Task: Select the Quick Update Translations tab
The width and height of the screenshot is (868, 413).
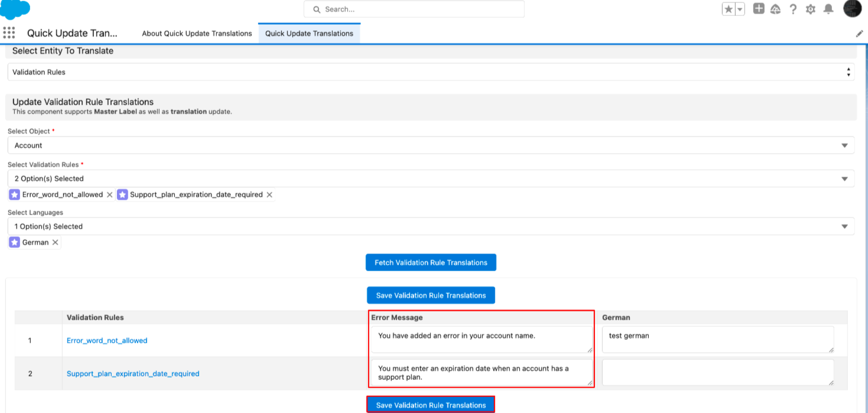Action: pyautogui.click(x=309, y=33)
